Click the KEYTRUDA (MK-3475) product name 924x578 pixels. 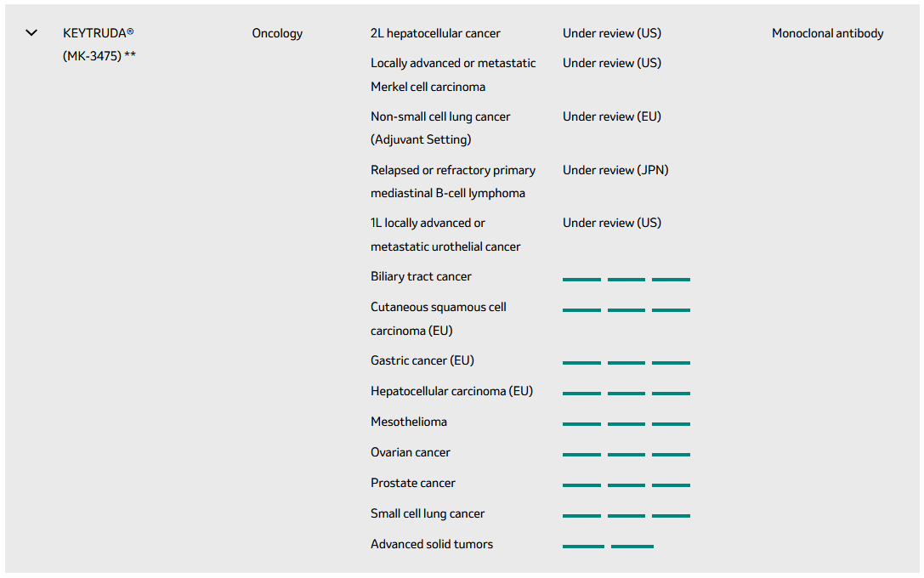point(99,45)
